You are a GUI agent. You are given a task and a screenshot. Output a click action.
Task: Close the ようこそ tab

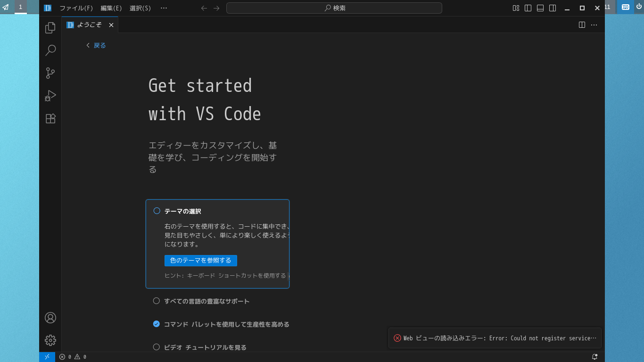(111, 25)
